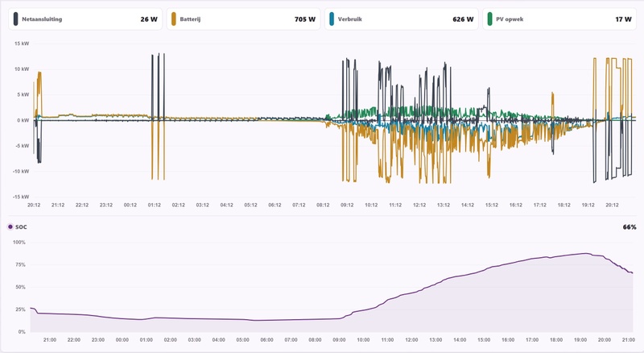Click the SOC legend label
The width and height of the screenshot is (644, 353).
(21, 227)
